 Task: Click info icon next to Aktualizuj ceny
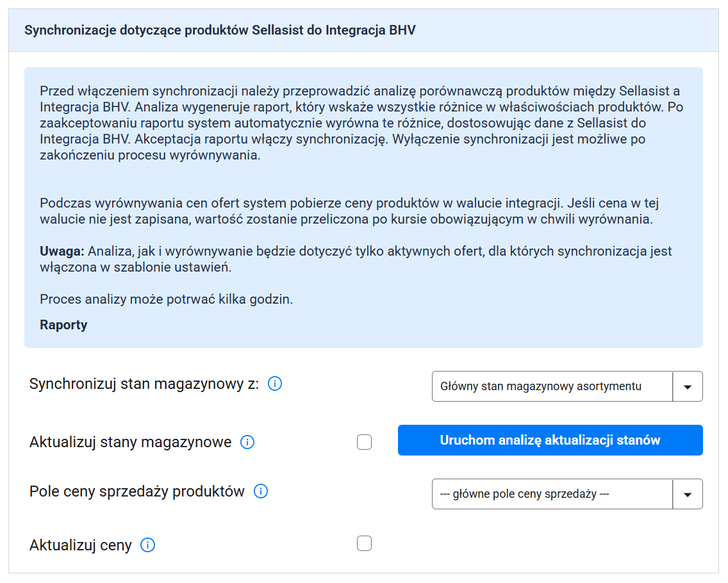[x=147, y=545]
